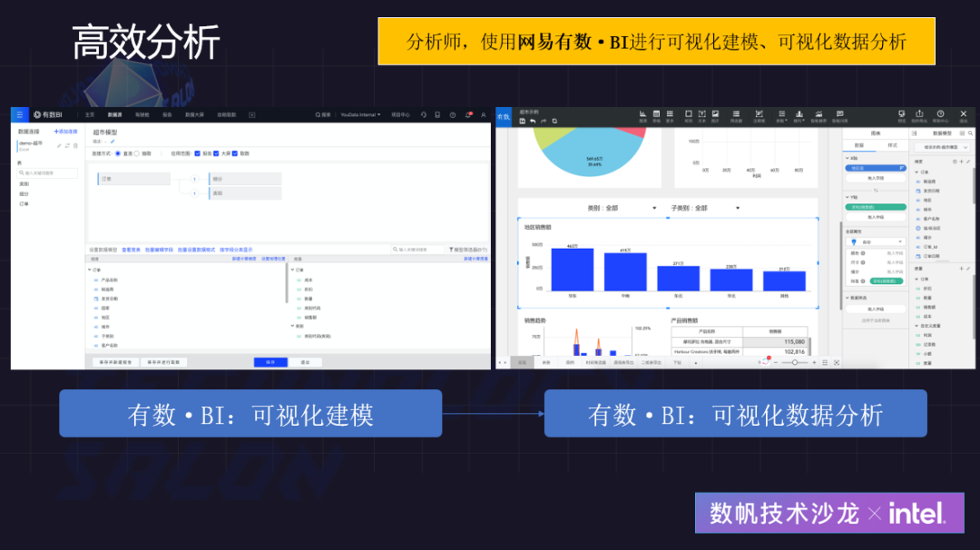Undo the last action in report editor
Screen dimensions: 980x550
[533, 122]
